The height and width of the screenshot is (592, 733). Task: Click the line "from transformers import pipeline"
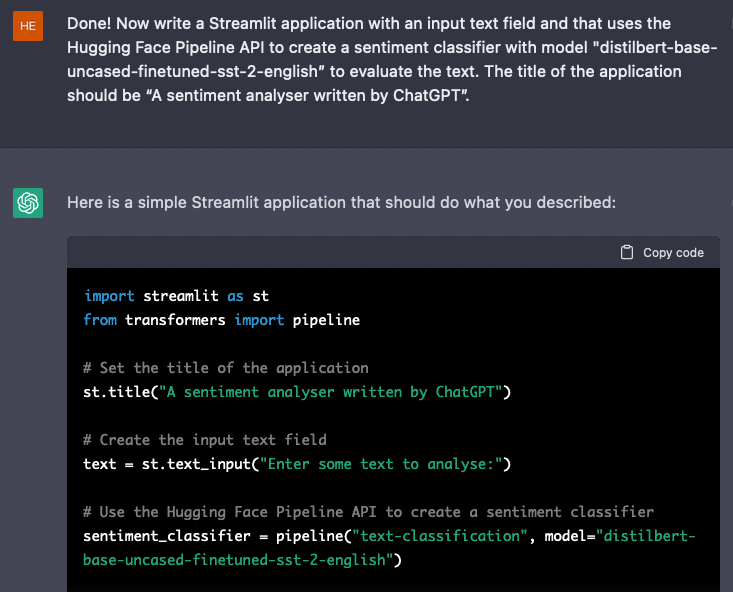point(221,320)
